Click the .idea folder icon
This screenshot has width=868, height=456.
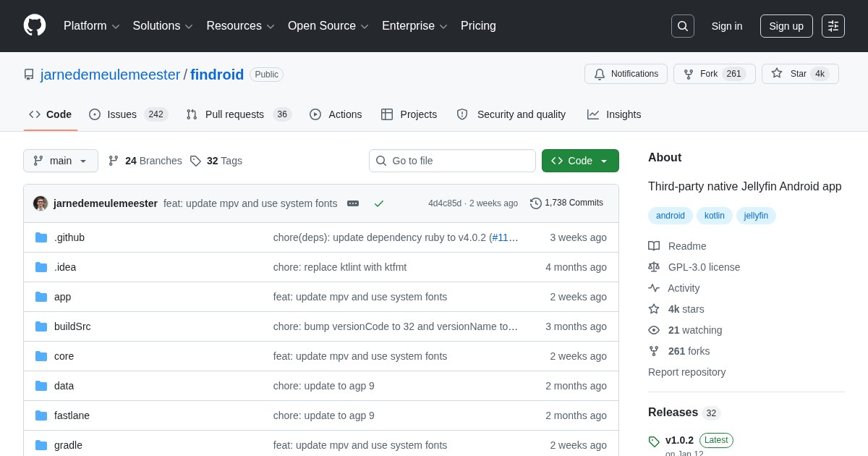pyautogui.click(x=41, y=267)
